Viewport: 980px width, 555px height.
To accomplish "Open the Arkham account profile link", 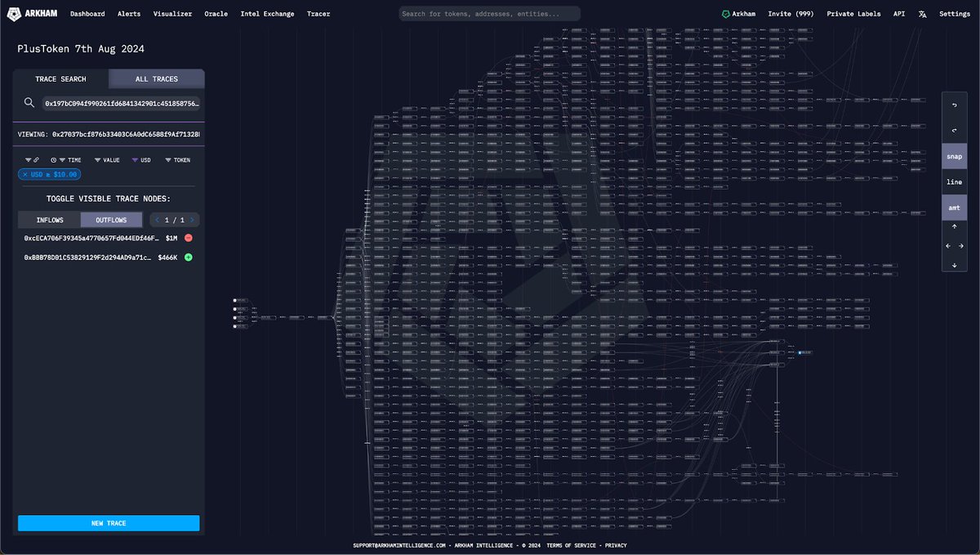I will 738,14.
